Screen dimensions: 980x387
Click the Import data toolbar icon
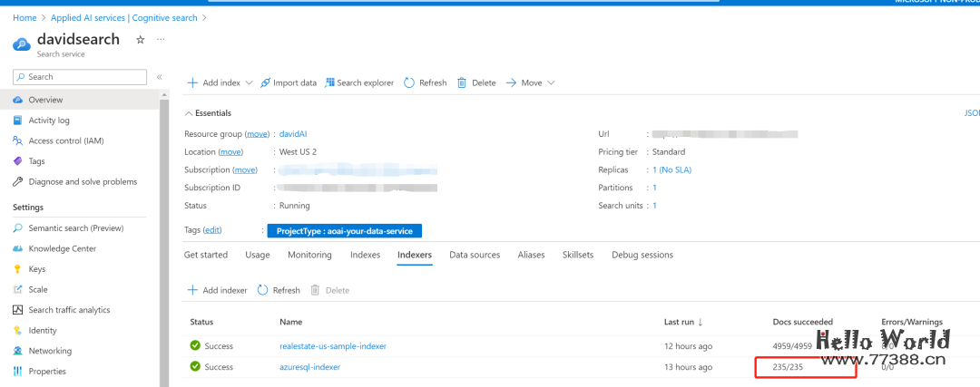265,82
